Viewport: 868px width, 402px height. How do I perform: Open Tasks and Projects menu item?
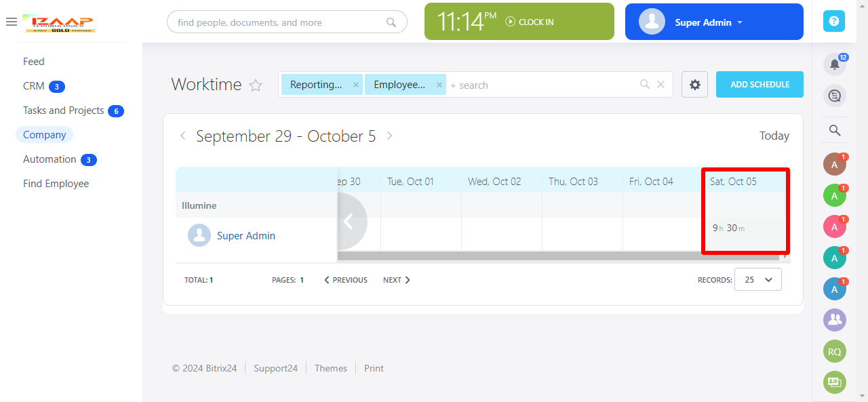pos(63,110)
